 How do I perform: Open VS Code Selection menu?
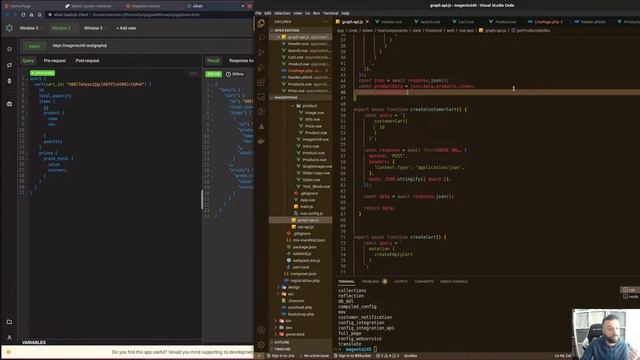coord(282,13)
